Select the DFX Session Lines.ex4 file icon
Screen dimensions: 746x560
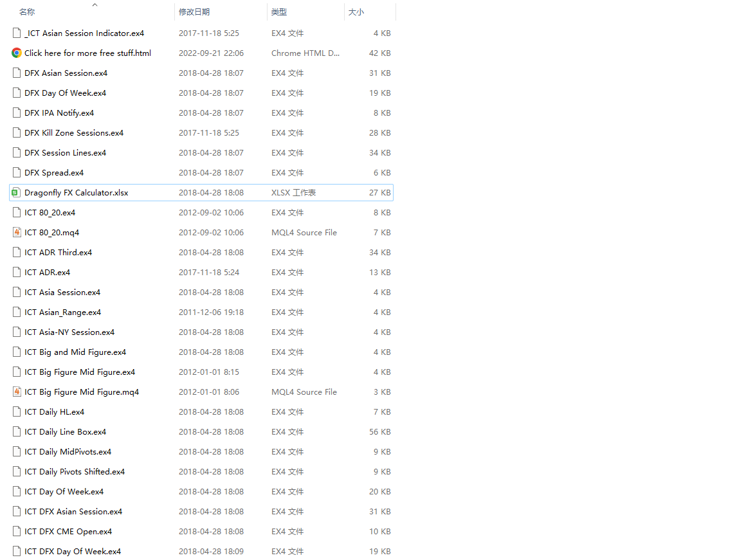(x=17, y=153)
